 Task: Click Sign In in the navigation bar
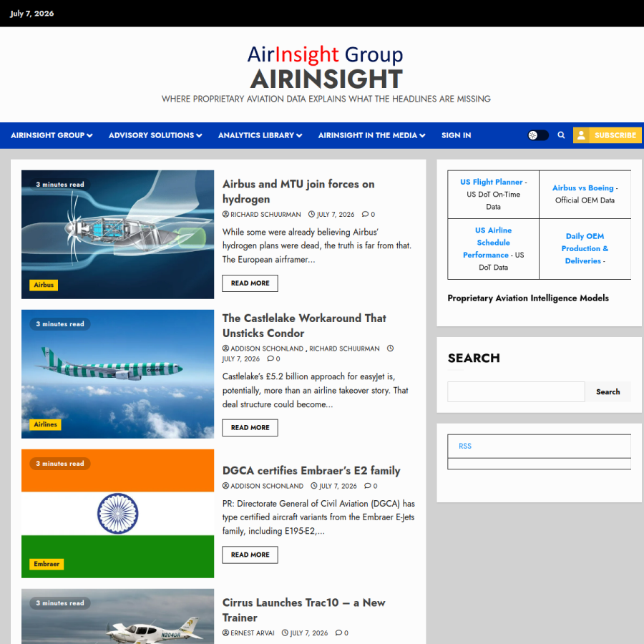(456, 135)
